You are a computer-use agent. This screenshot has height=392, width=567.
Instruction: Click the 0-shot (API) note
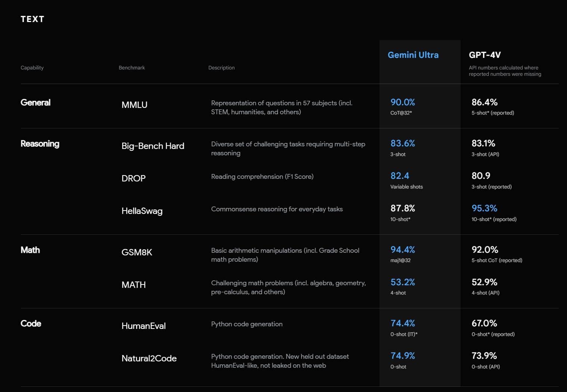click(486, 367)
